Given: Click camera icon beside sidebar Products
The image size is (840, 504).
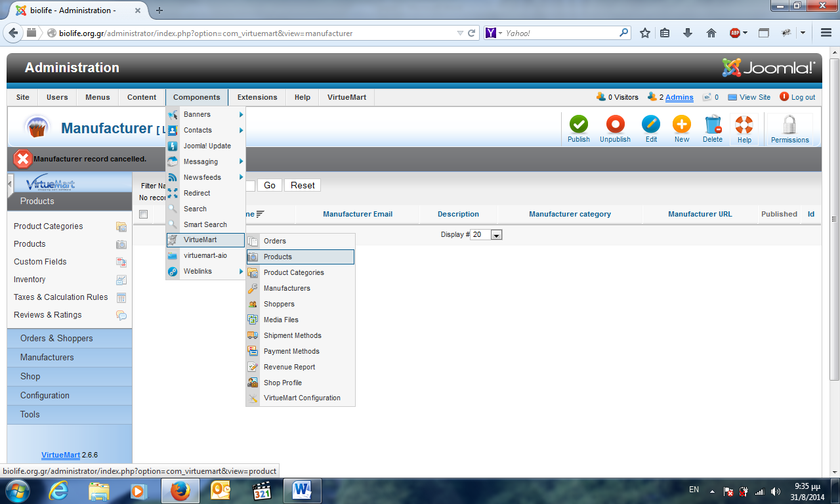Looking at the screenshot, I should click(121, 244).
